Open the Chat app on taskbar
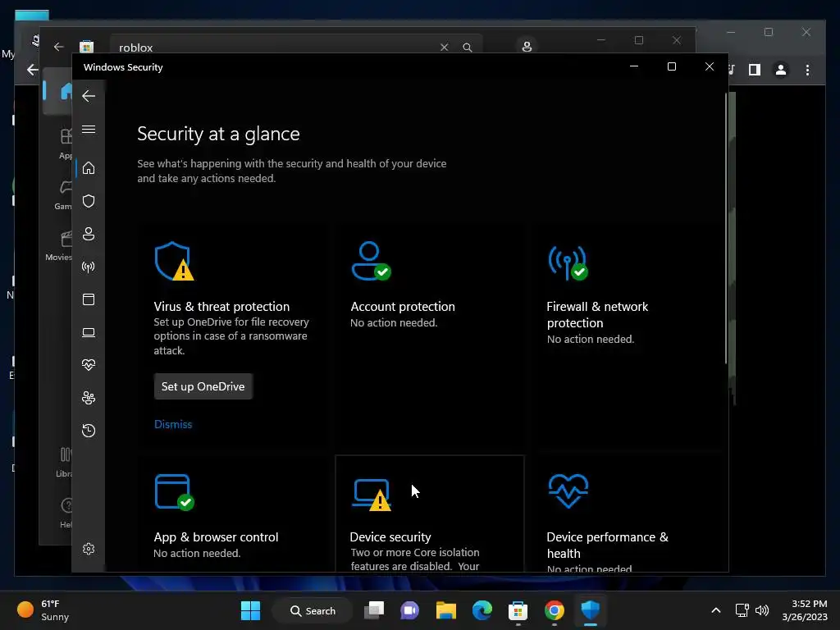Viewport: 840px width, 630px height. (410, 610)
